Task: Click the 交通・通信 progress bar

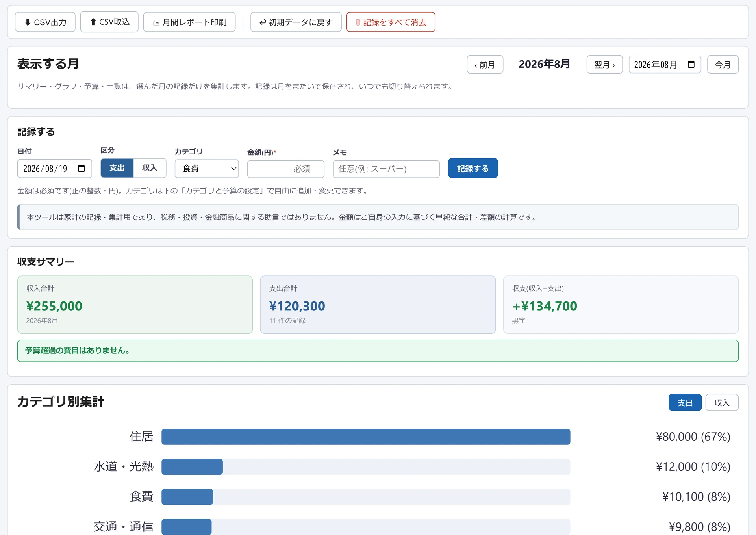Action: pyautogui.click(x=366, y=527)
